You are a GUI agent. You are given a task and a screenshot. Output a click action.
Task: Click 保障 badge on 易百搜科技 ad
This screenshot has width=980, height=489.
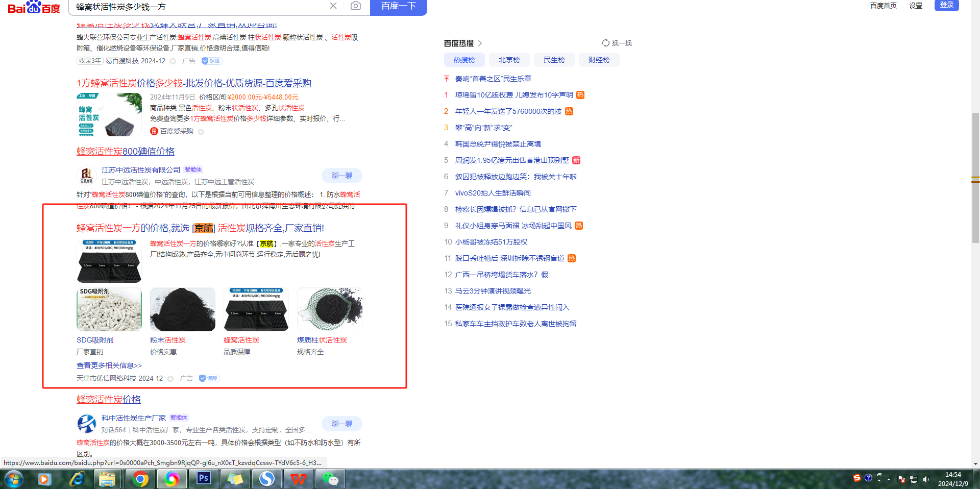(212, 61)
